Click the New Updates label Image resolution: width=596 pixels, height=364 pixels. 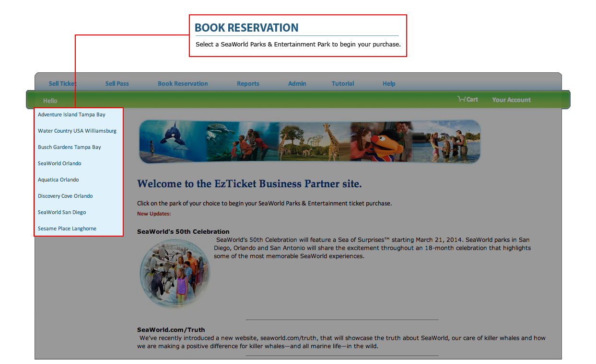[154, 214]
